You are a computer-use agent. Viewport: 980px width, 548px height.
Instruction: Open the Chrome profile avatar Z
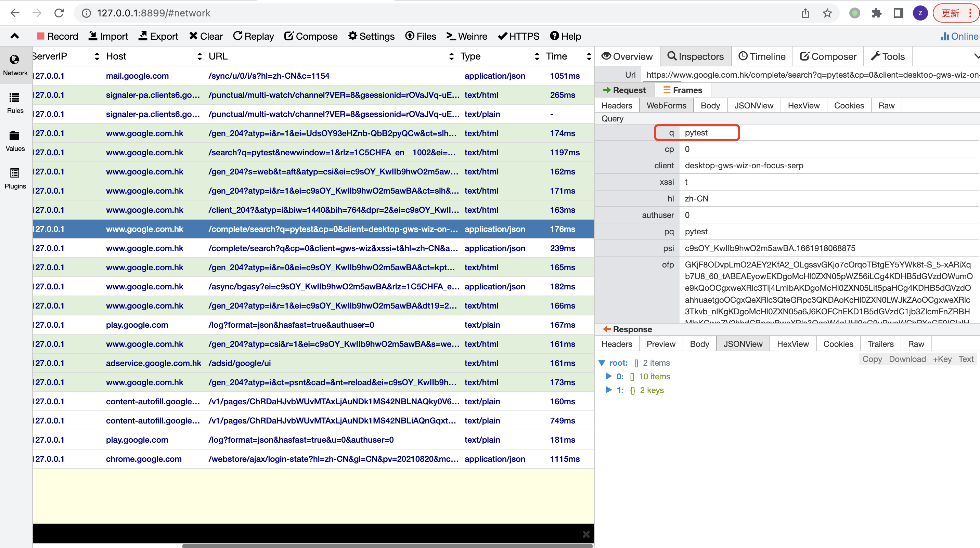coord(920,13)
